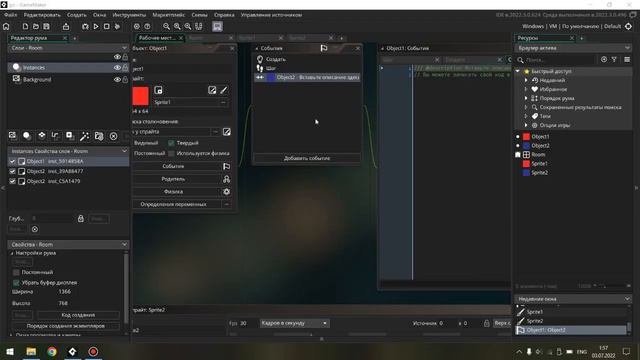640x360 pixels.
Task: Delete the selected layer with X icon
Action: [x=113, y=136]
